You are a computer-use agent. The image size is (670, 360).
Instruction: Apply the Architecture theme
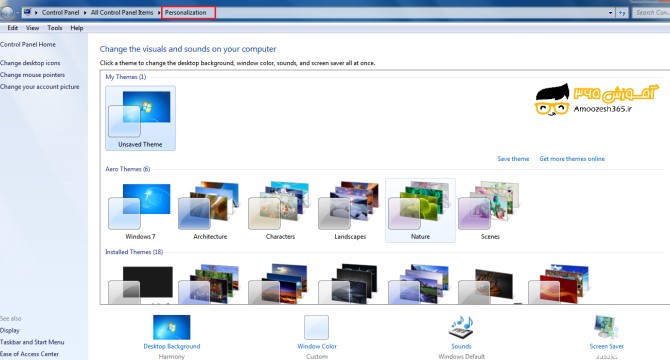[x=210, y=211]
